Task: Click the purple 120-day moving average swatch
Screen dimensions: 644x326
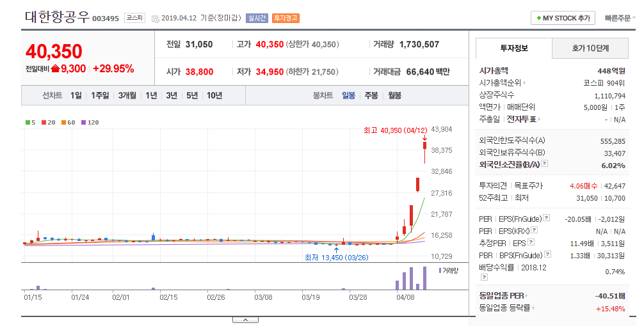Action: tap(83, 122)
